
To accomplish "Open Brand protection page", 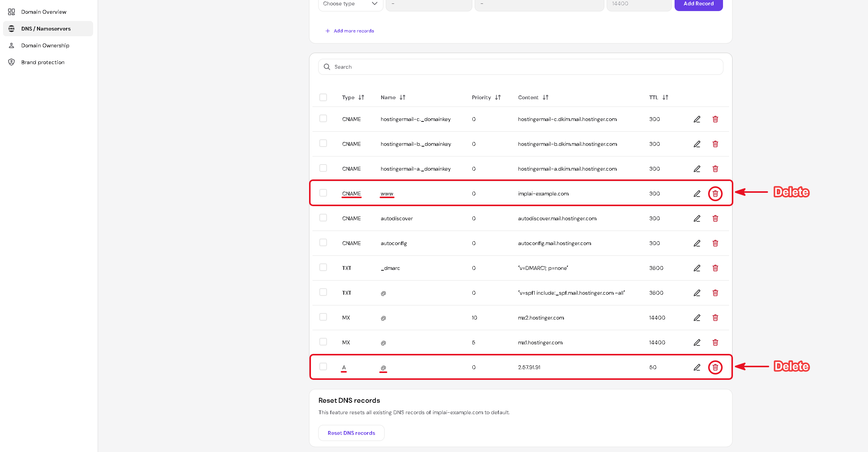I will click(x=48, y=62).
